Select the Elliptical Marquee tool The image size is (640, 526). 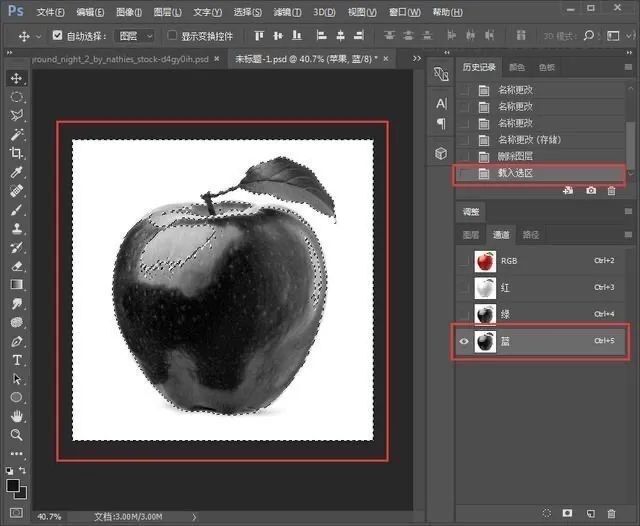tap(16, 97)
